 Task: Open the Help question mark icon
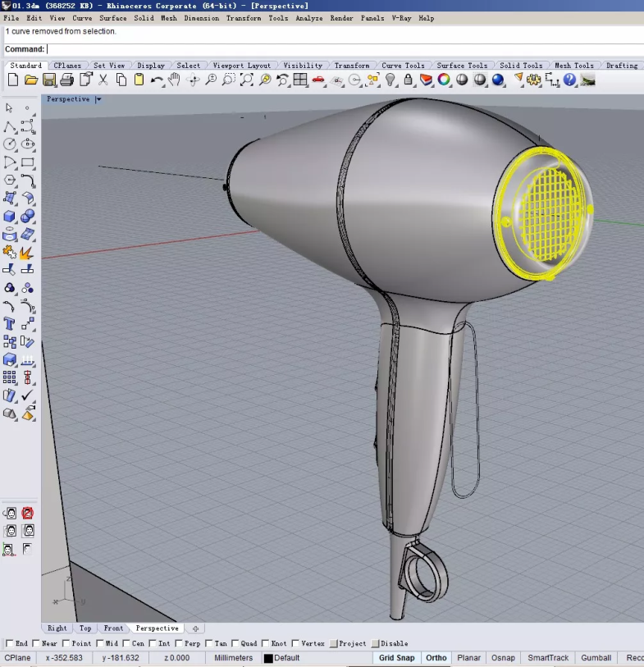click(569, 80)
